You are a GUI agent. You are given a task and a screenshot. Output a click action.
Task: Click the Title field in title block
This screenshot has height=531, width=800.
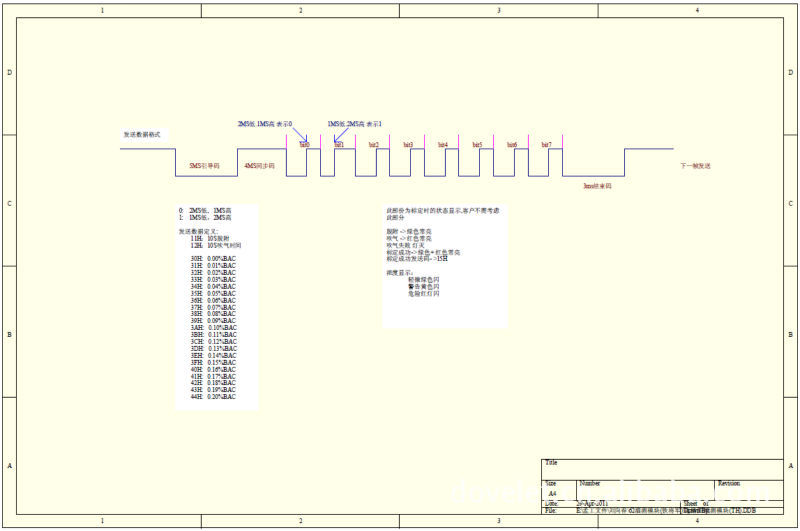[551, 463]
